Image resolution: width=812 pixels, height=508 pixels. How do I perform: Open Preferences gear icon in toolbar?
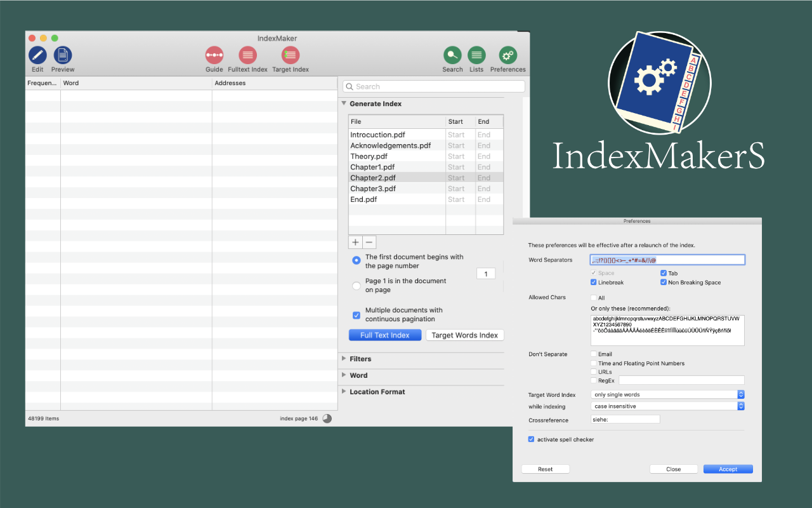tap(507, 55)
